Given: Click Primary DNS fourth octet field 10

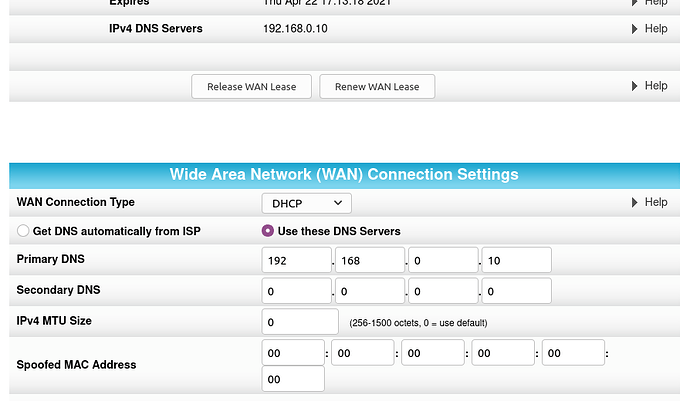Looking at the screenshot, I should coord(517,260).
